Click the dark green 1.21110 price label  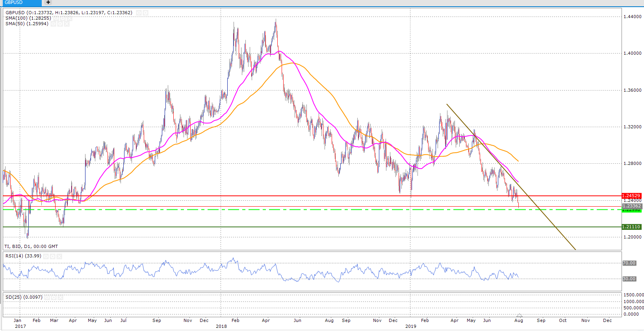click(x=631, y=227)
